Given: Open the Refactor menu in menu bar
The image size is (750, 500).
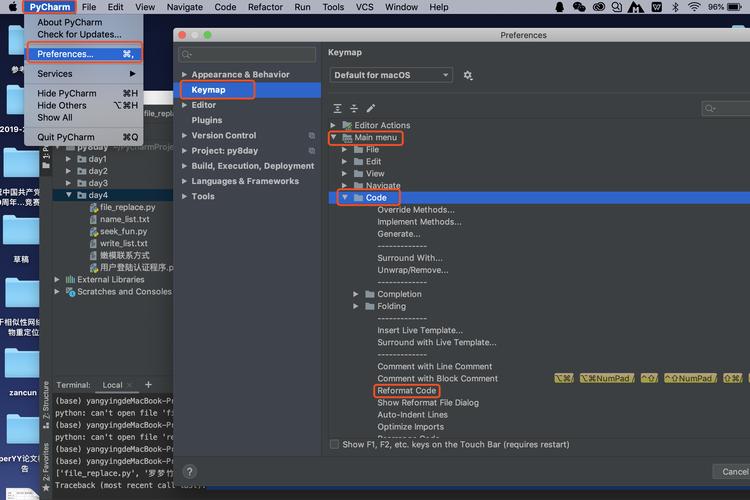Looking at the screenshot, I should click(265, 7).
